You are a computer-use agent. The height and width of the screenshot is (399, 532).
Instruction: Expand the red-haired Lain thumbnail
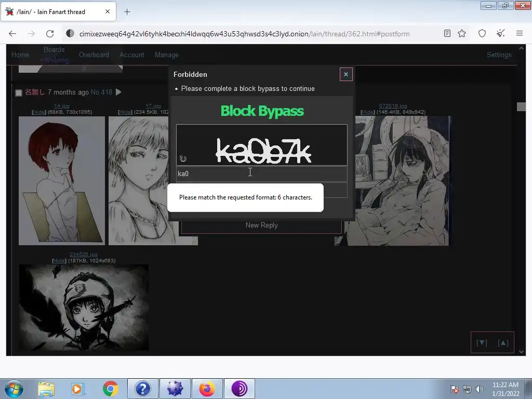(x=62, y=180)
